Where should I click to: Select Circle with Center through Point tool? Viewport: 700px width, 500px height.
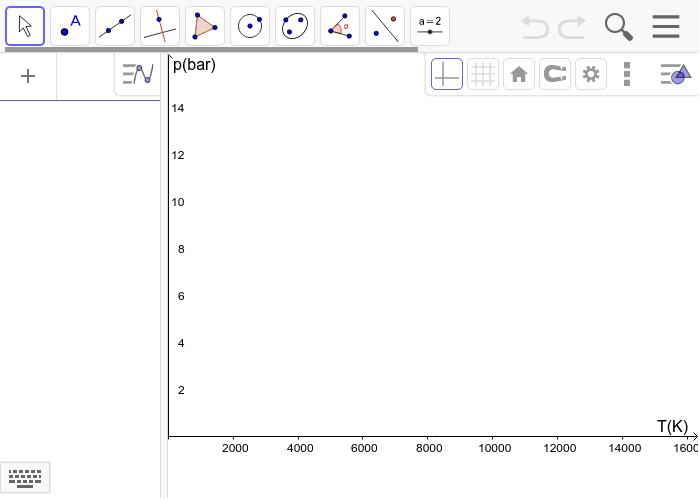pos(250,26)
